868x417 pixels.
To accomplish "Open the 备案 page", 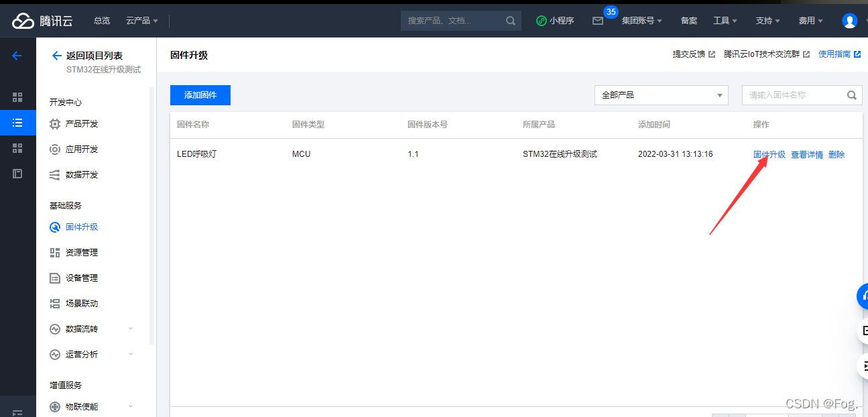I will coord(689,21).
